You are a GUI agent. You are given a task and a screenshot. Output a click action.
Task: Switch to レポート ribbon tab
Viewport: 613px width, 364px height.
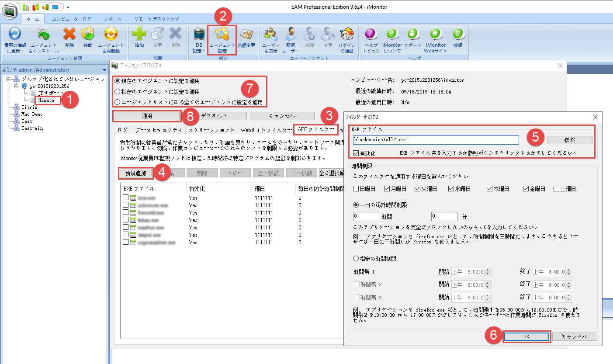pos(113,19)
